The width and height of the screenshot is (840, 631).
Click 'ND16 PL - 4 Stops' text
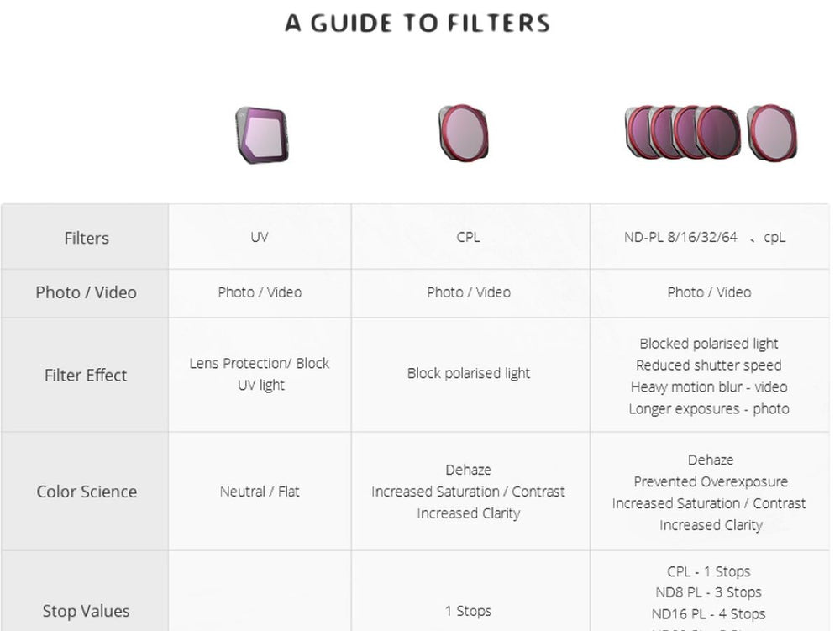[x=708, y=614]
